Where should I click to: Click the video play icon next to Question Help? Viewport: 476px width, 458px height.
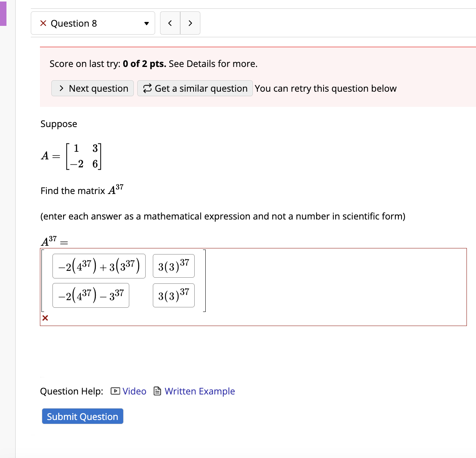pos(115,391)
